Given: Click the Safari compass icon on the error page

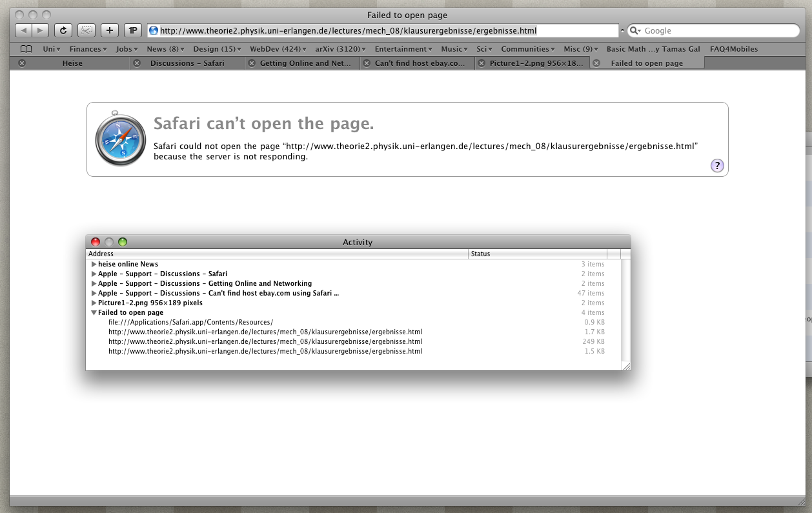Looking at the screenshot, I should point(121,138).
